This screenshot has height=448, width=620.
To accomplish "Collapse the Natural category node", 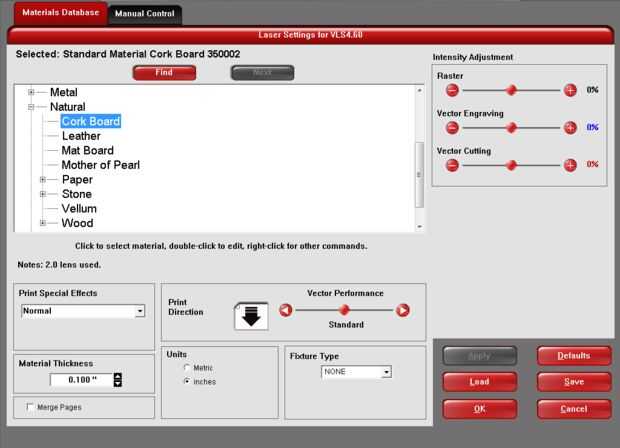I will coord(31,107).
